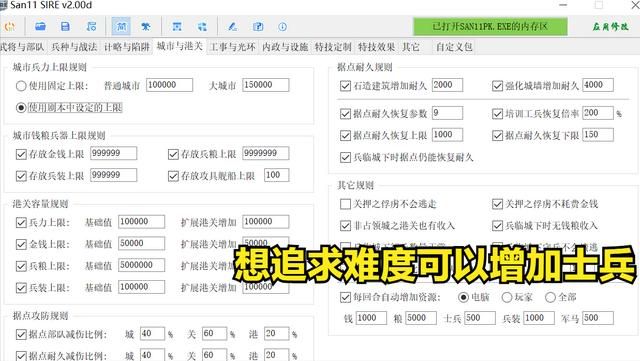This screenshot has width=640, height=361.
Task: Toggle the port 金钱上限 checkbox
Action: click(21, 245)
